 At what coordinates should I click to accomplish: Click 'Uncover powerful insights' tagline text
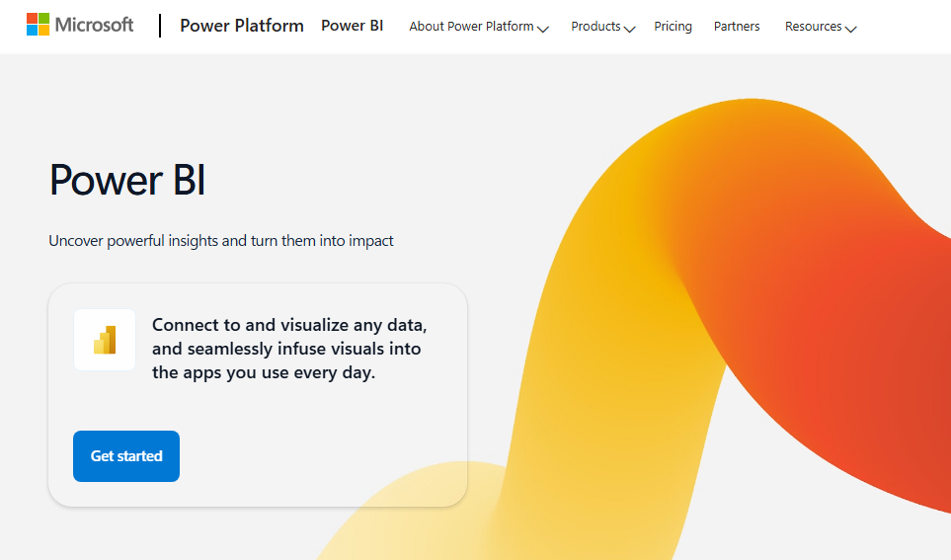[x=221, y=241]
